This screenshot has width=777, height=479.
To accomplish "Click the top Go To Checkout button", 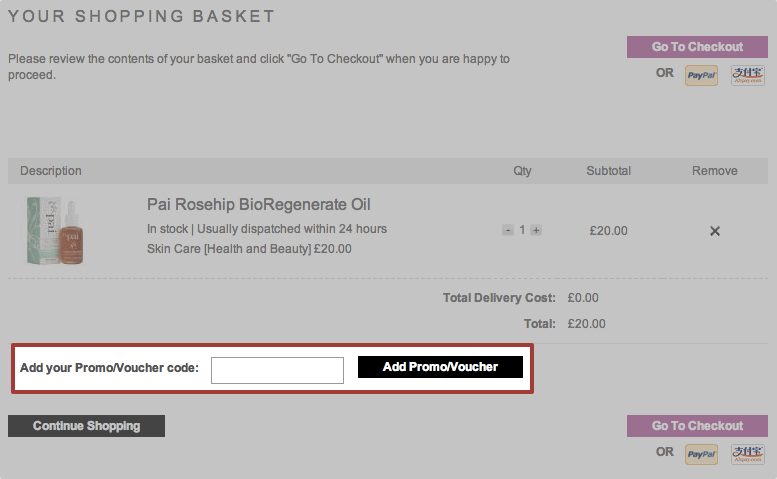I will pos(697,47).
